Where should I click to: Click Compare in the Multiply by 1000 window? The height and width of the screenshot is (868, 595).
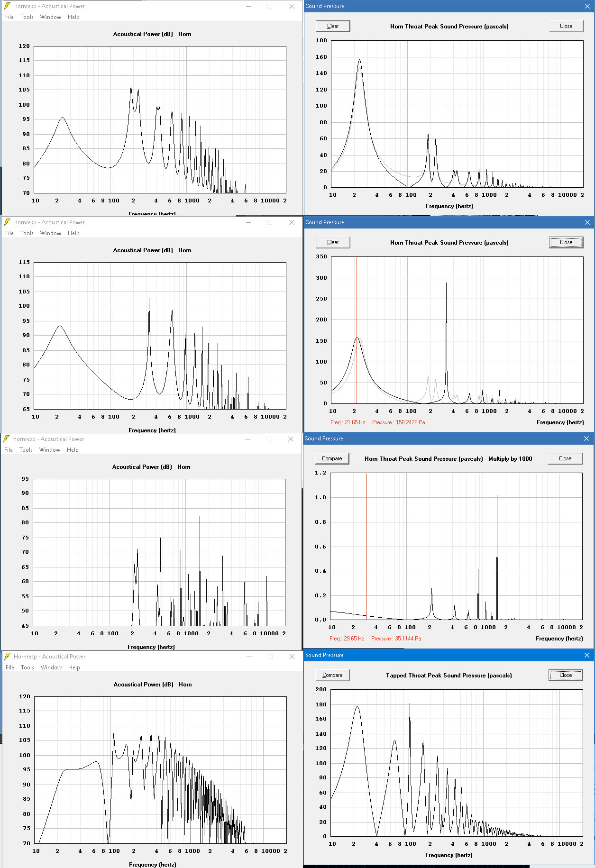pyautogui.click(x=332, y=458)
